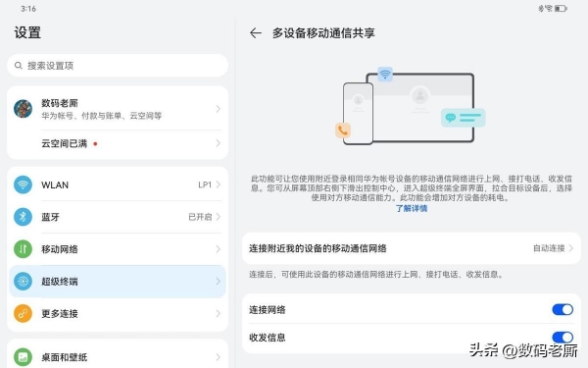Click the 更多连接 orange link icon
The image size is (588, 368).
pyautogui.click(x=23, y=314)
